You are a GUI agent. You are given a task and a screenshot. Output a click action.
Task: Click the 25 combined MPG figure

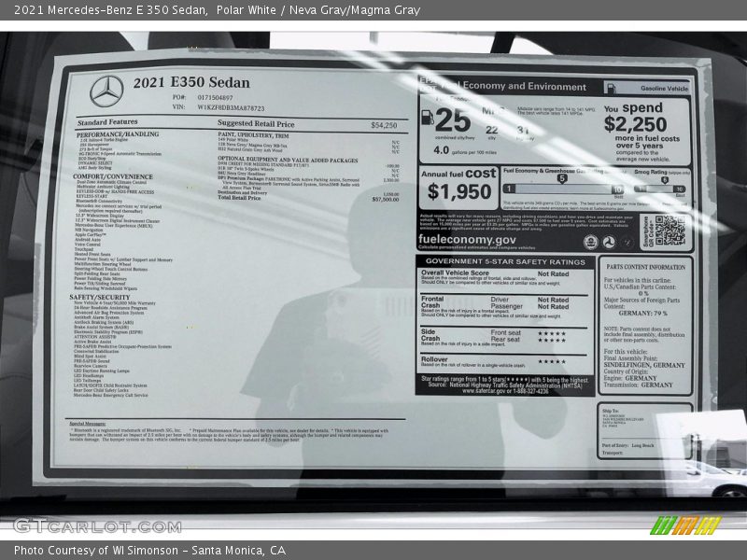[453, 120]
